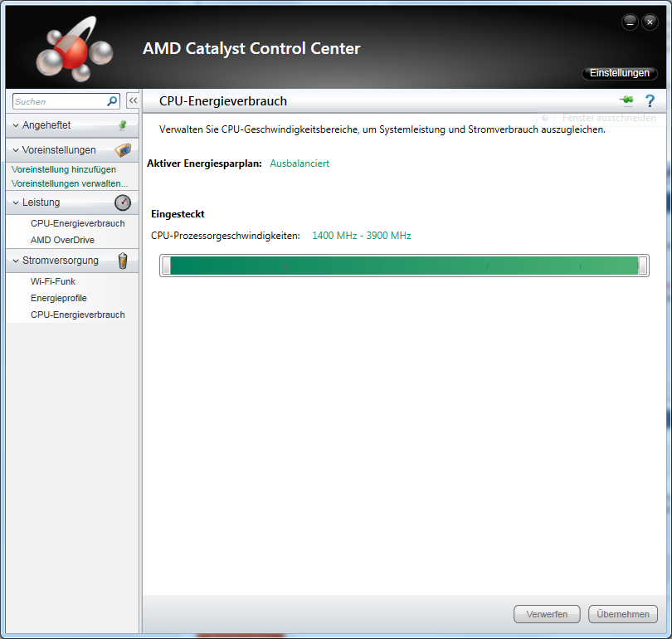The width and height of the screenshot is (672, 639).
Task: Select AMD OverDrive in the sidebar
Action: tap(62, 240)
